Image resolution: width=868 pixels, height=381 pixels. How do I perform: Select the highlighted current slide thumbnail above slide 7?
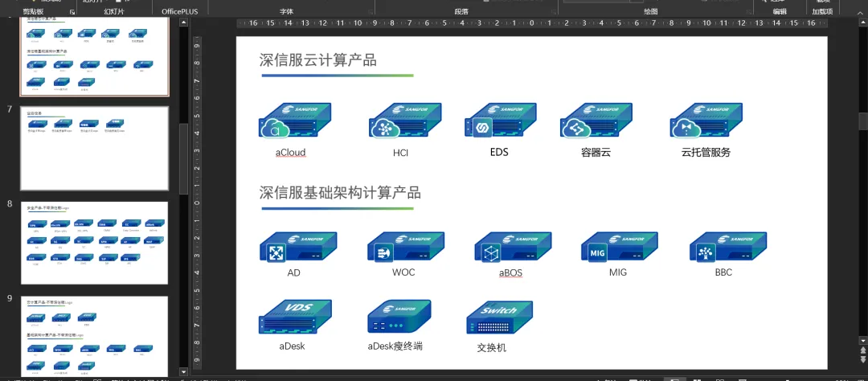[x=95, y=56]
